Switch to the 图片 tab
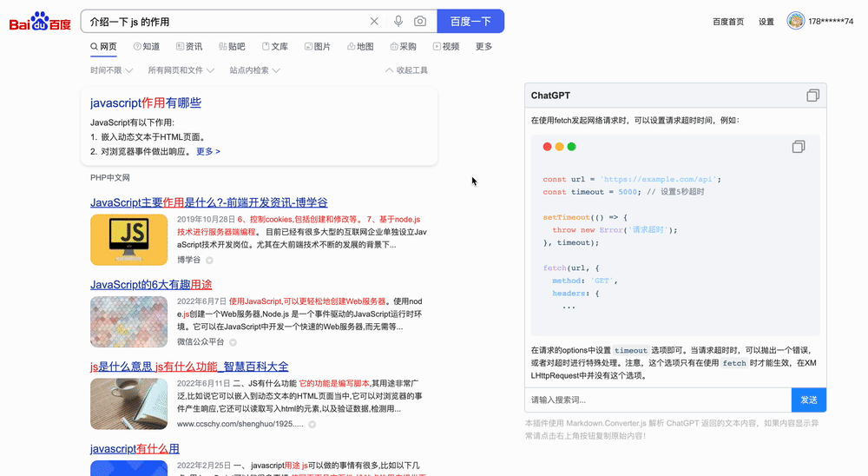The height and width of the screenshot is (476, 868). [x=318, y=47]
